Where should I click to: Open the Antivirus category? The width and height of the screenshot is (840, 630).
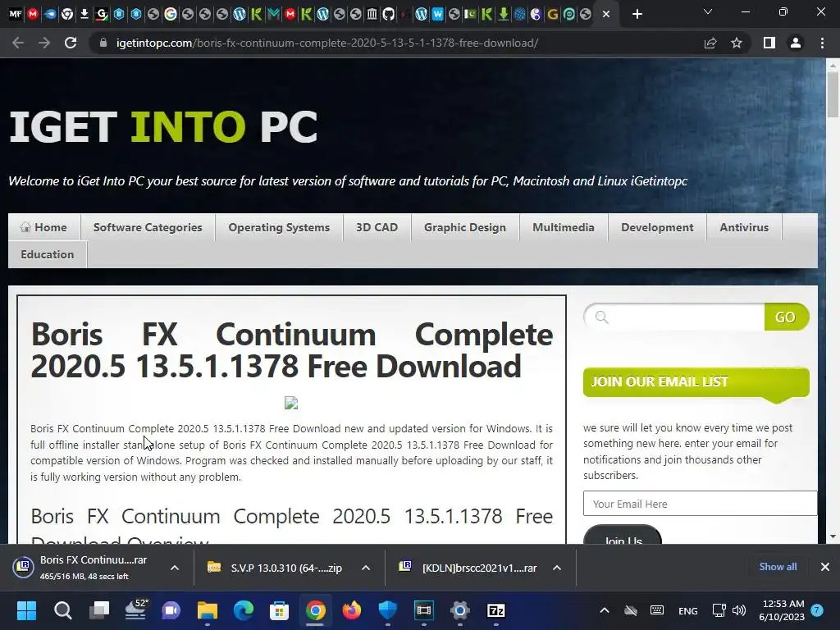point(744,227)
